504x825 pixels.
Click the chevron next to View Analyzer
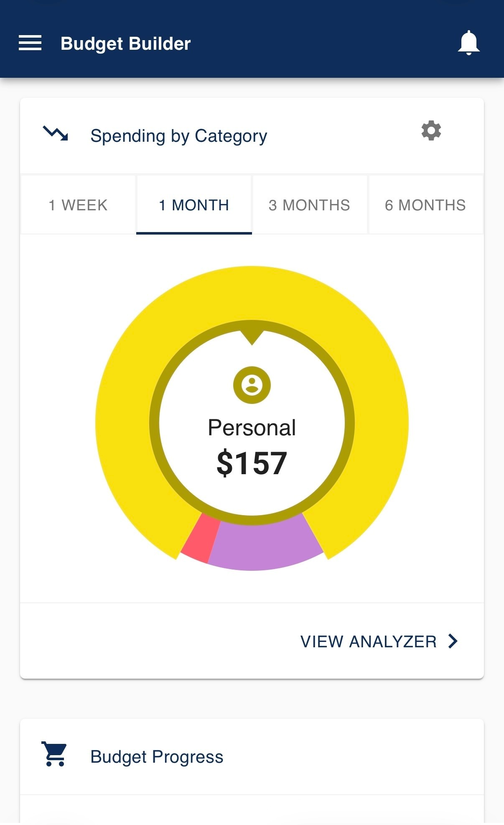click(x=453, y=641)
